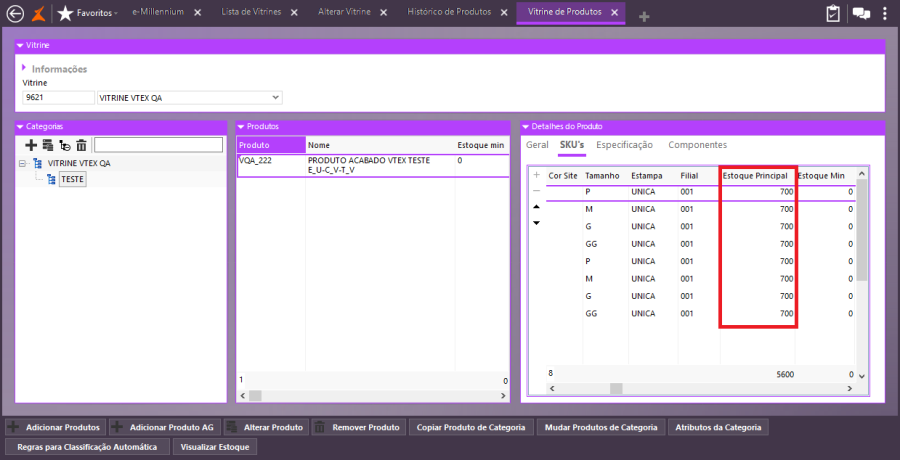Click the trash icon in Categorias toolbar
This screenshot has width=900, height=460.
tap(81, 146)
